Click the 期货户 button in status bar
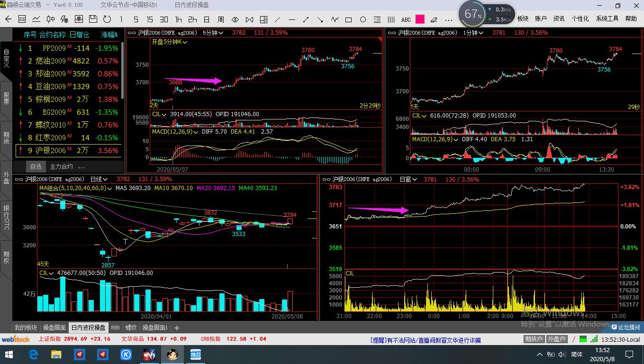The height and width of the screenshot is (364, 644). point(534,339)
